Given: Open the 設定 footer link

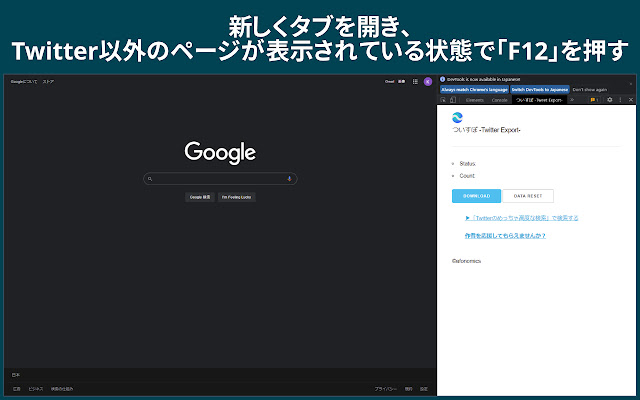Looking at the screenshot, I should point(424,389).
